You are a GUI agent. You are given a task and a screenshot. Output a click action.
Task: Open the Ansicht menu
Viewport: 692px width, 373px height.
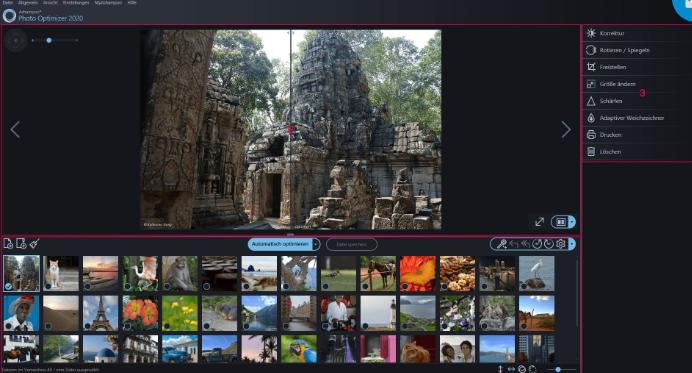(50, 3)
